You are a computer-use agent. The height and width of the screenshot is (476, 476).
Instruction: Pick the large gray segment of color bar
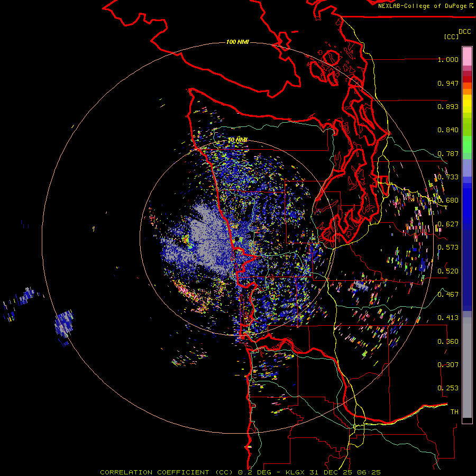[x=467, y=368]
